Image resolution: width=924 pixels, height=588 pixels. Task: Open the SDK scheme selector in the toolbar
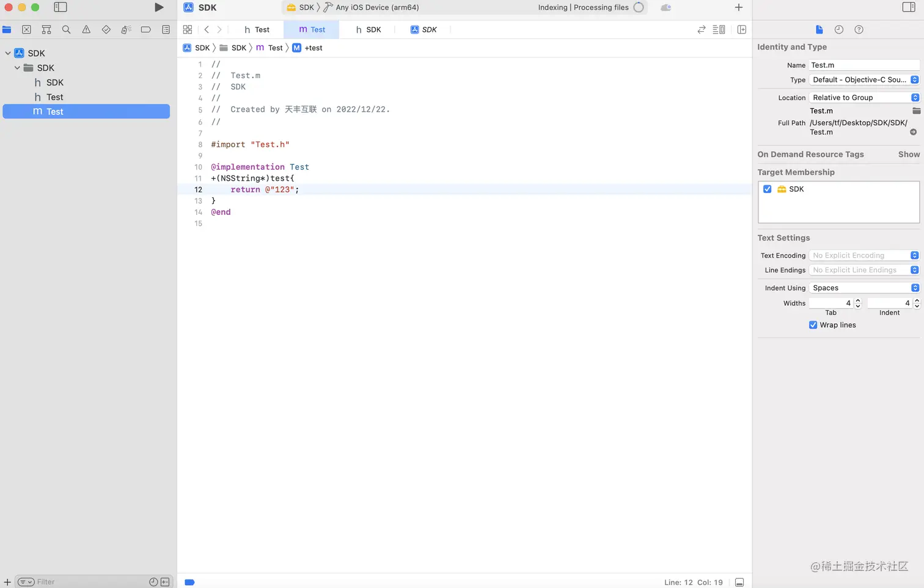click(300, 7)
